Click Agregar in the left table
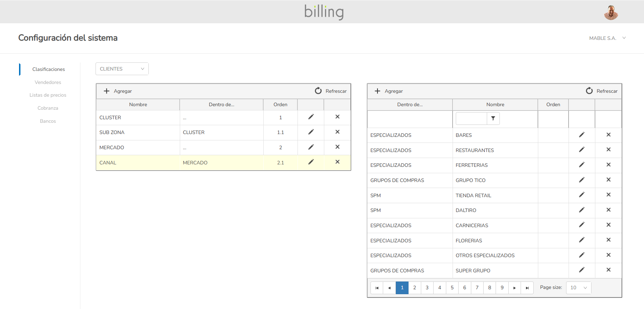644x309 pixels. click(x=118, y=91)
